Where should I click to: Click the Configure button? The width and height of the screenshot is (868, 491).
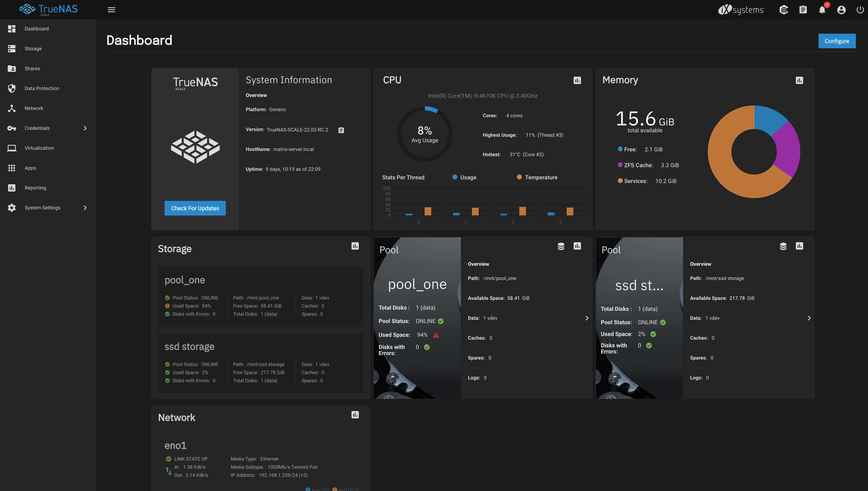coord(837,41)
